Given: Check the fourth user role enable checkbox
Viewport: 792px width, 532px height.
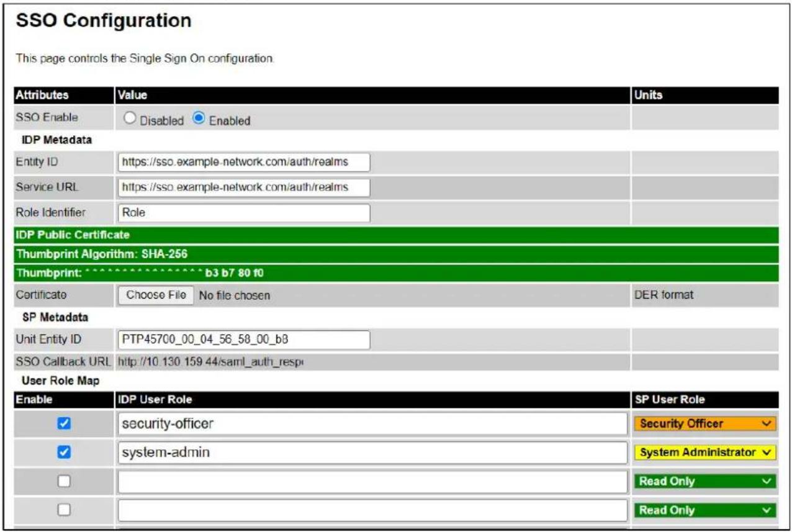Looking at the screenshot, I should tap(64, 510).
